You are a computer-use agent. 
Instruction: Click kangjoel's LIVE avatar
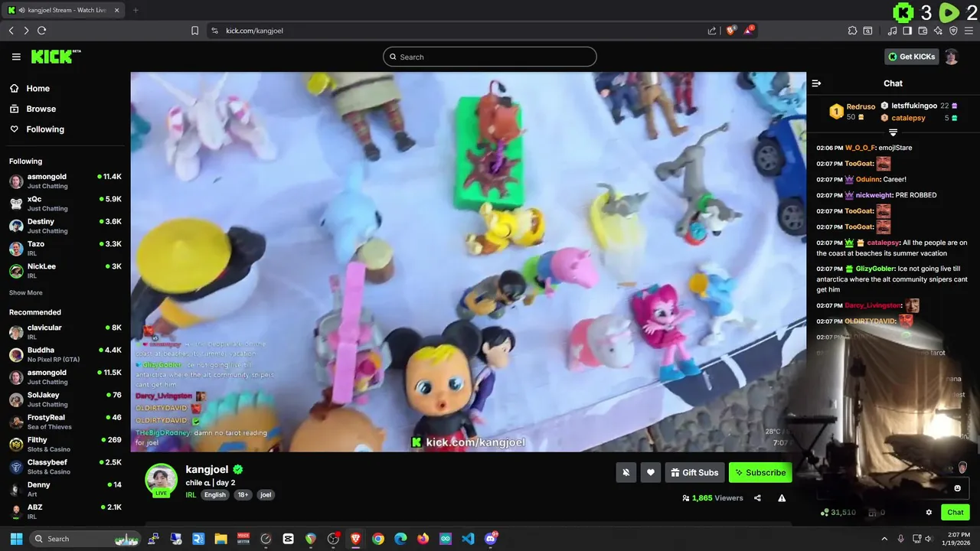click(162, 481)
